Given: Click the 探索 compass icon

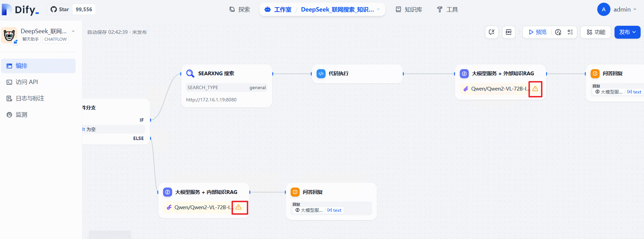Looking at the screenshot, I should [232, 9].
